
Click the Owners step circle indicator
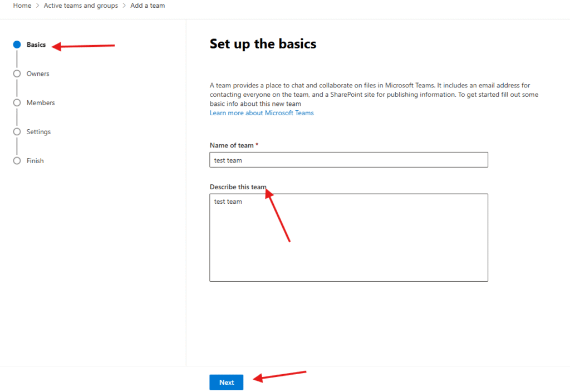17,73
